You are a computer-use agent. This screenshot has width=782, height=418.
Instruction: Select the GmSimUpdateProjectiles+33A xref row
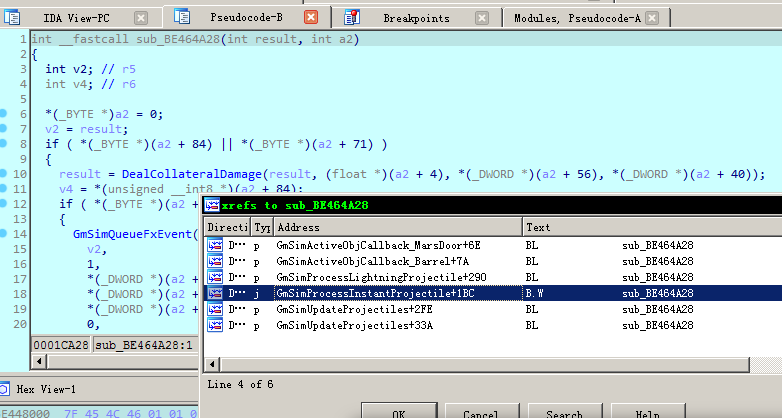[x=493, y=325]
